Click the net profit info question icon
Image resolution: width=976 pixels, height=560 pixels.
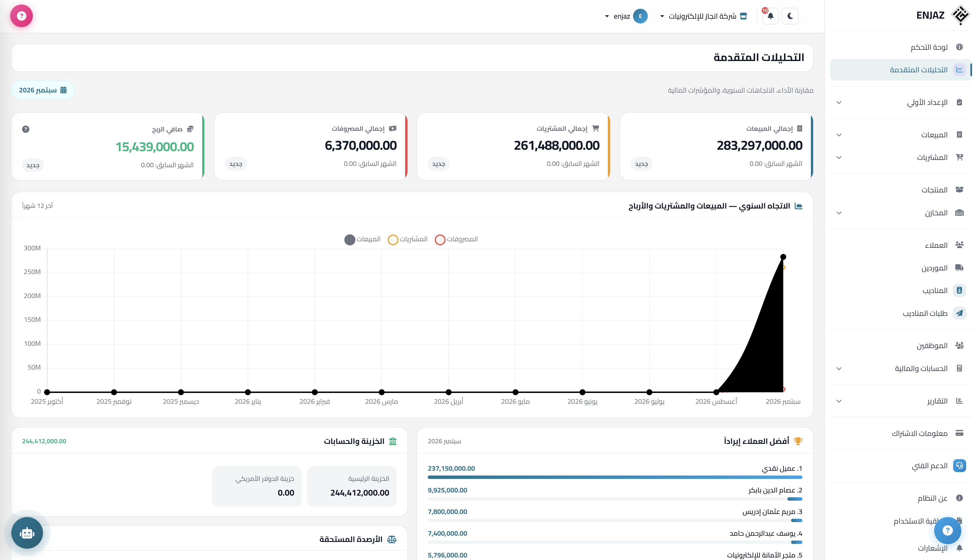[26, 129]
